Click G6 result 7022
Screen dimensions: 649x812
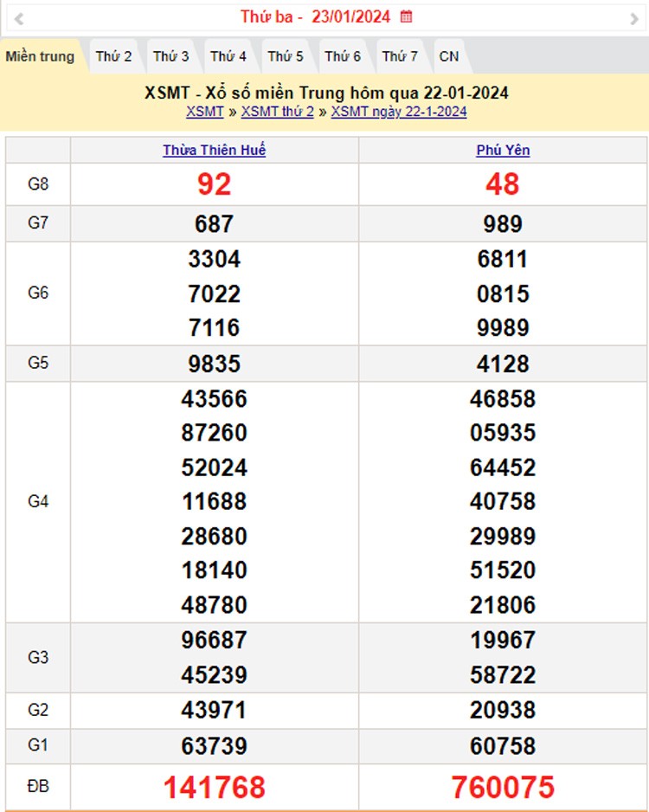(215, 294)
